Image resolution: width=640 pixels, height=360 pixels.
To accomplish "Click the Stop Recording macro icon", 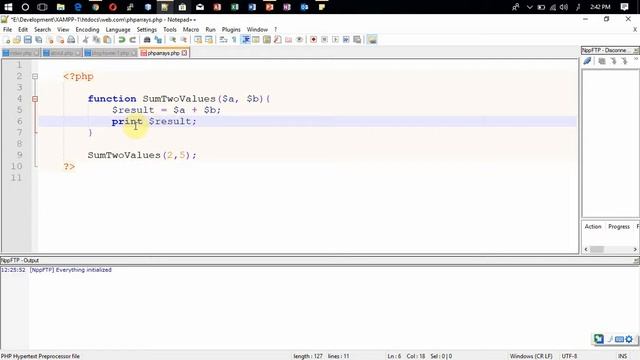I will [x=324, y=40].
